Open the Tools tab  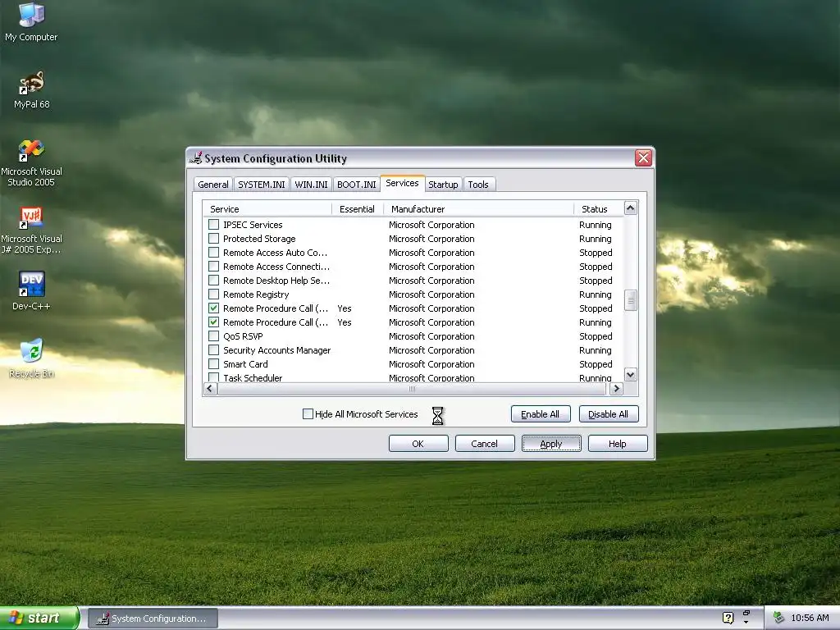[x=478, y=185]
